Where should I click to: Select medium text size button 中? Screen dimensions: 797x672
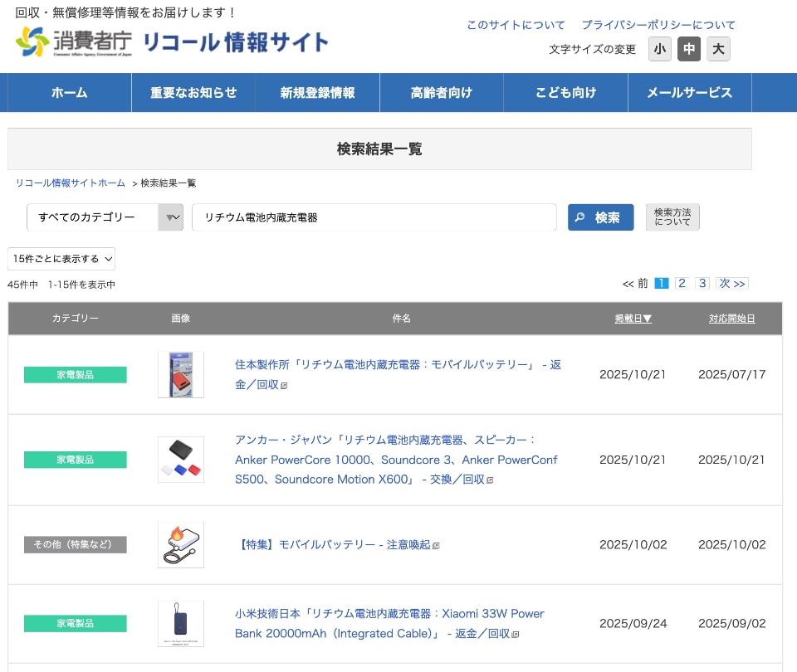(x=689, y=50)
